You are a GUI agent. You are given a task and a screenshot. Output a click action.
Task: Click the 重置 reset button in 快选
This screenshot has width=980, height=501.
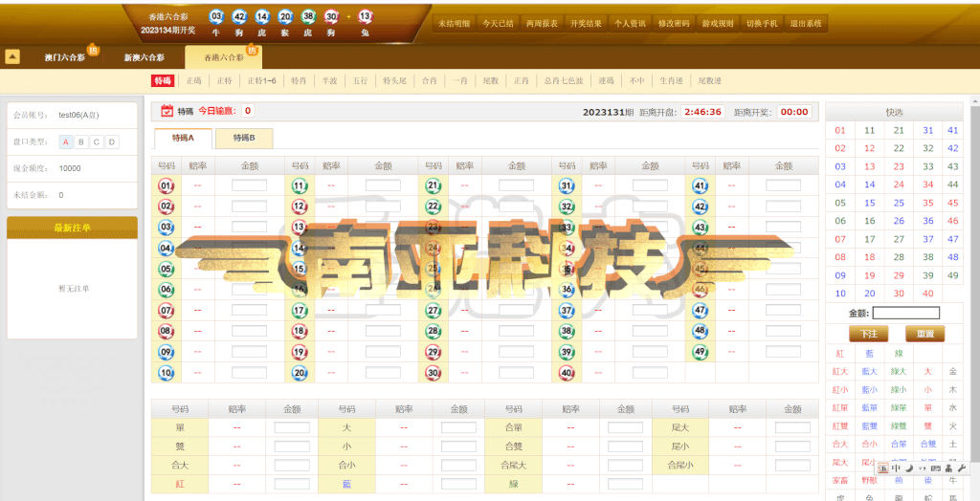click(925, 335)
